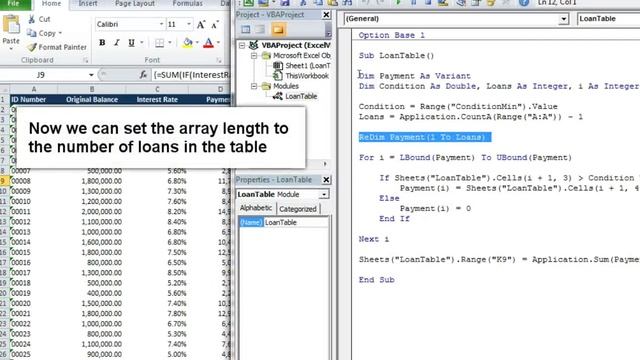640x360 pixels.
Task: Decrease font size with Shrink Font icon
Action: pos(215,24)
